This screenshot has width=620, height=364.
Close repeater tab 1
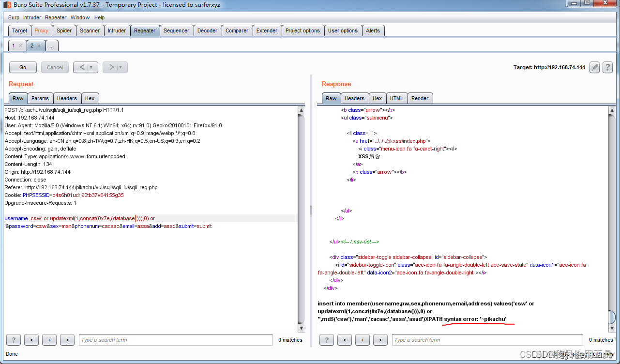(x=20, y=45)
